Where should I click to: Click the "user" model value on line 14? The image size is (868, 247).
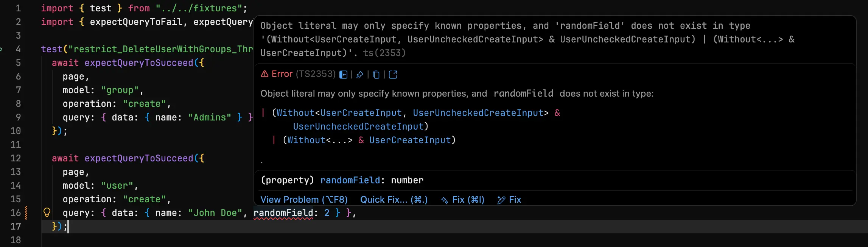coord(117,186)
